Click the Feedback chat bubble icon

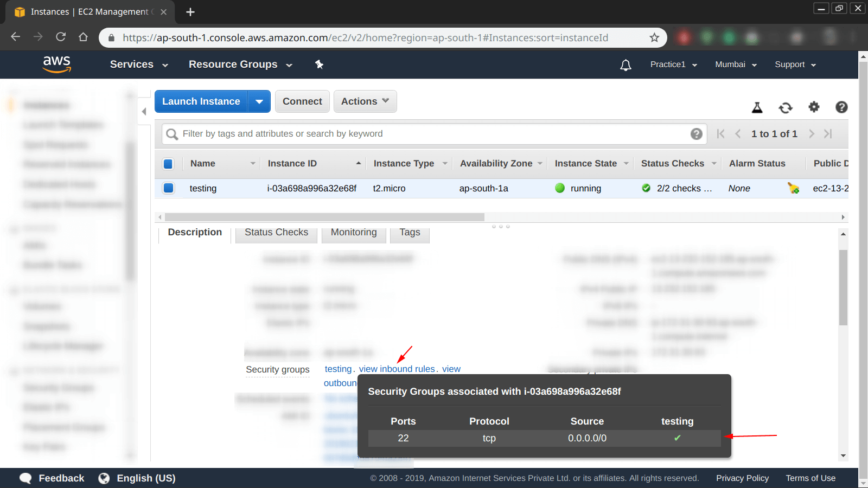25,478
